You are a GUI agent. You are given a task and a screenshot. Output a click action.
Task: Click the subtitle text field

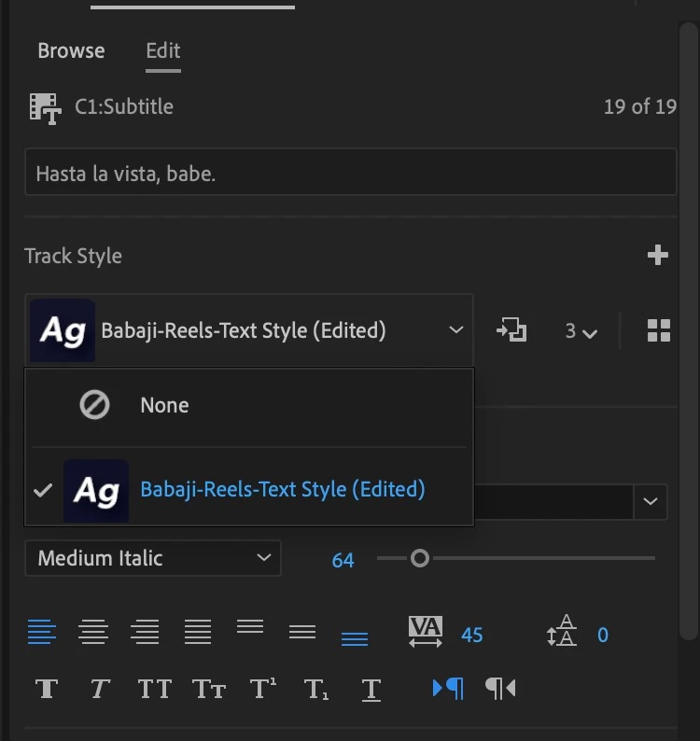click(350, 174)
